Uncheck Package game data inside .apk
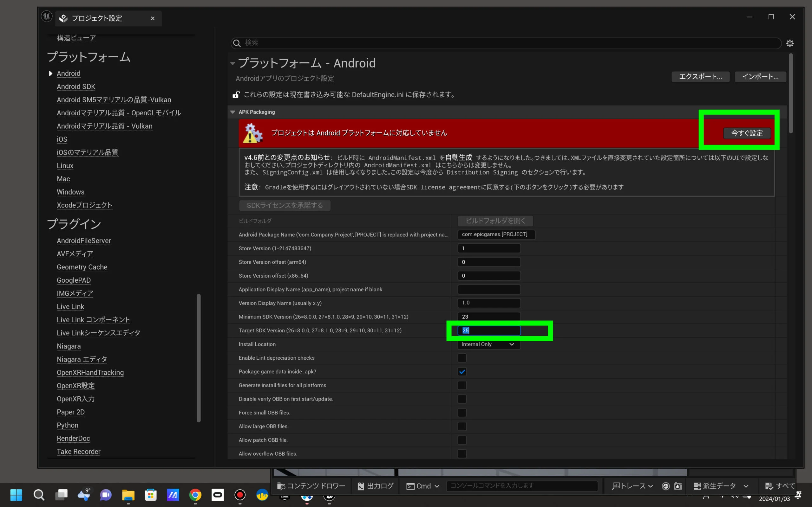Screen dimensions: 812x507 tap(462, 371)
